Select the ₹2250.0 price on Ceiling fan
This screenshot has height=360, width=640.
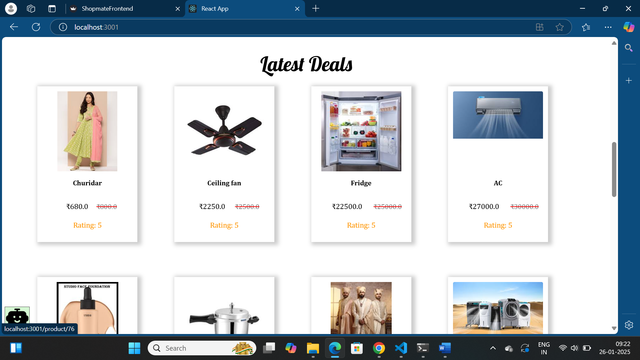[x=212, y=207]
